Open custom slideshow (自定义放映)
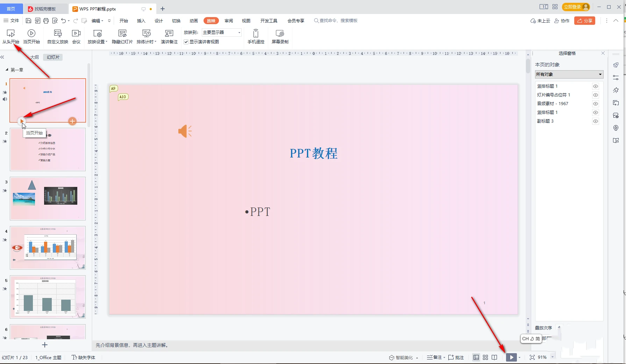Image resolution: width=626 pixels, height=364 pixels. point(58,36)
